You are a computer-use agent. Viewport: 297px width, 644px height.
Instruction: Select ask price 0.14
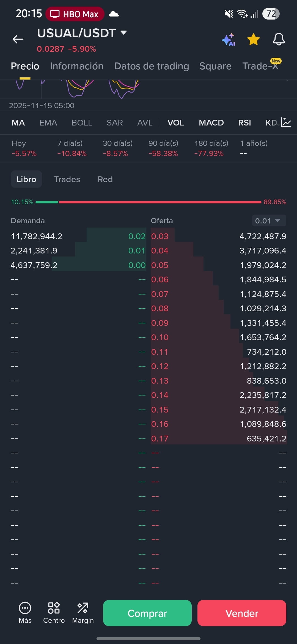click(160, 395)
